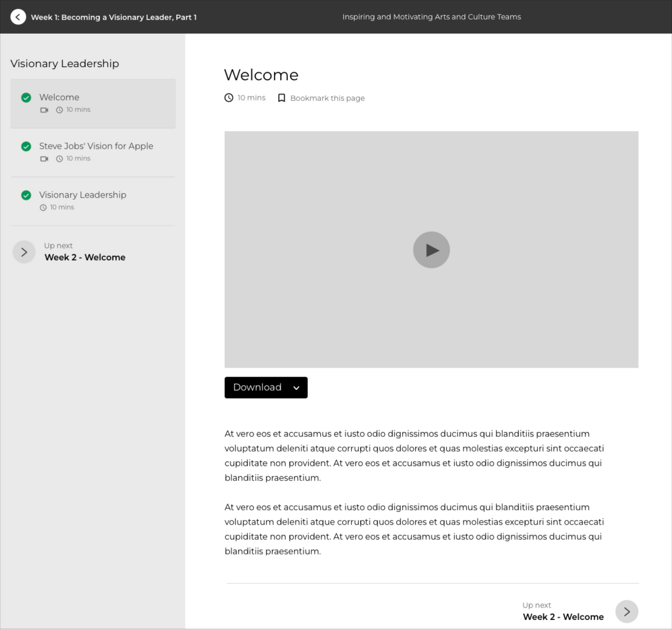The width and height of the screenshot is (672, 629).
Task: Open the Download options dropdown
Action: pos(296,388)
